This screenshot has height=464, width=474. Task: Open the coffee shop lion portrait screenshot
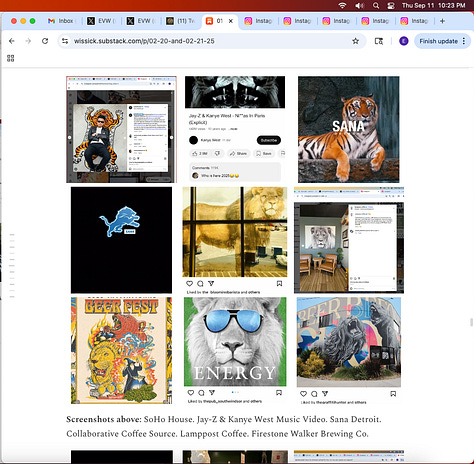349,240
